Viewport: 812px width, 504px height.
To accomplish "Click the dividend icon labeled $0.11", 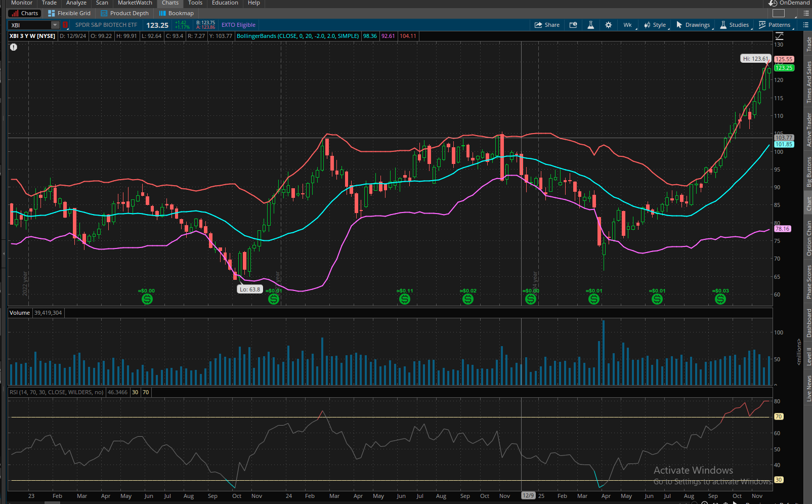I will (405, 299).
